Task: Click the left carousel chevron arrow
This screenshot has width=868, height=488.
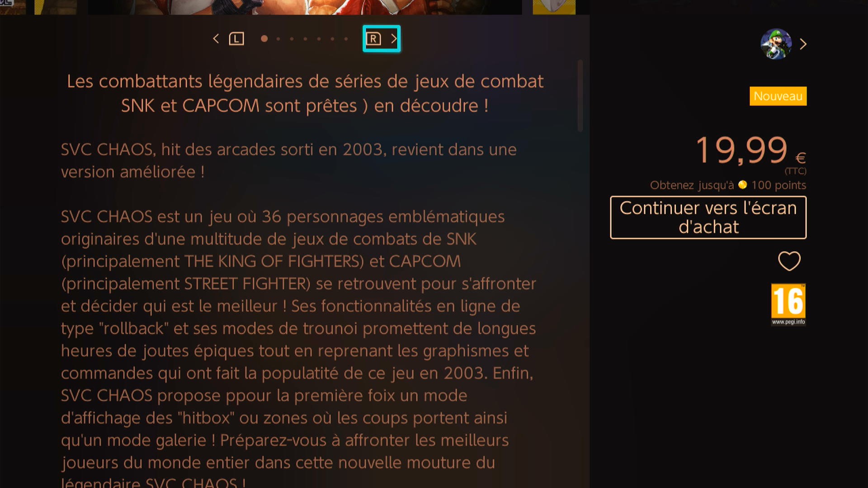Action: pyautogui.click(x=216, y=39)
